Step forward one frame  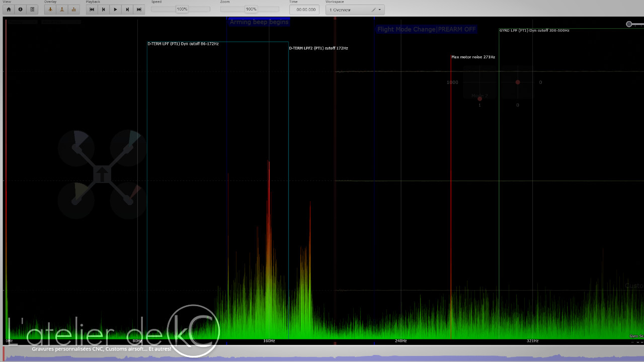(127, 10)
